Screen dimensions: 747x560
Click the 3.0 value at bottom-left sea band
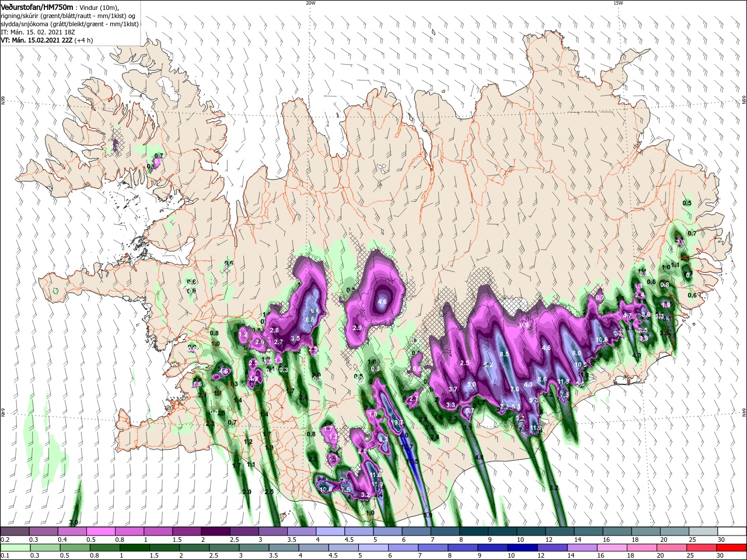coord(74,521)
